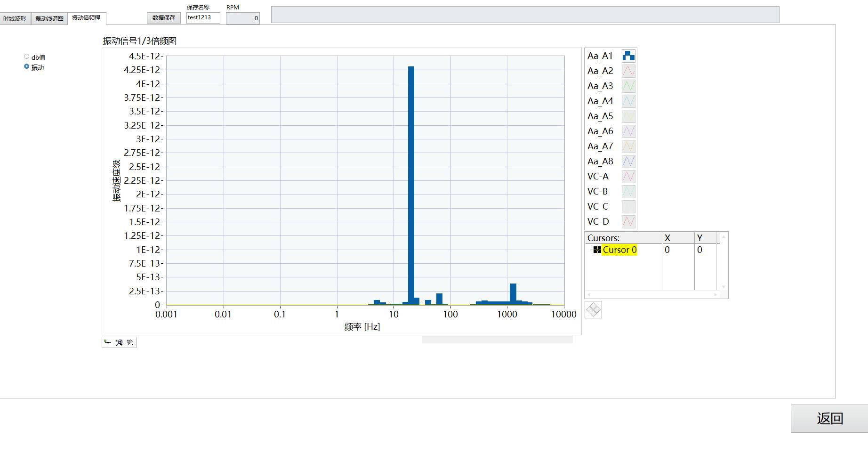Click the Aa_A8 blue line icon
The image size is (868, 454).
coord(628,162)
